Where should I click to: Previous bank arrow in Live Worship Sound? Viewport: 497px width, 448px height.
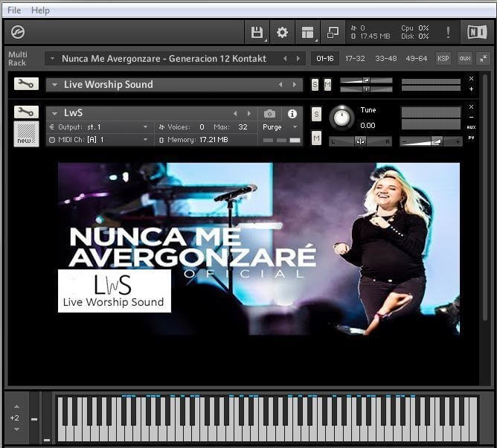tap(280, 85)
